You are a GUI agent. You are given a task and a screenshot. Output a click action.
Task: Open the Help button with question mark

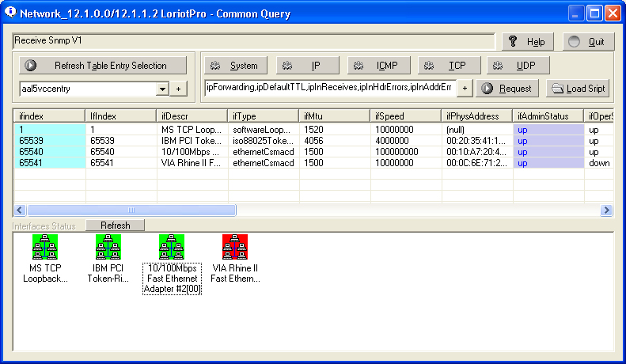528,42
